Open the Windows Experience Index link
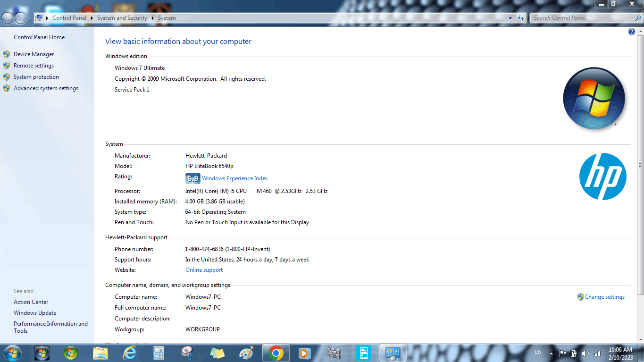The height and width of the screenshot is (362, 644). [235, 178]
